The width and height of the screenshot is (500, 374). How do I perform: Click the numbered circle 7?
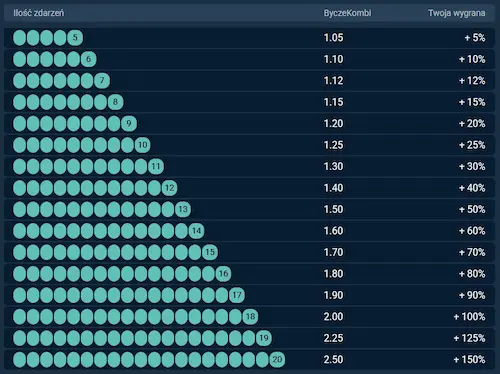102,81
